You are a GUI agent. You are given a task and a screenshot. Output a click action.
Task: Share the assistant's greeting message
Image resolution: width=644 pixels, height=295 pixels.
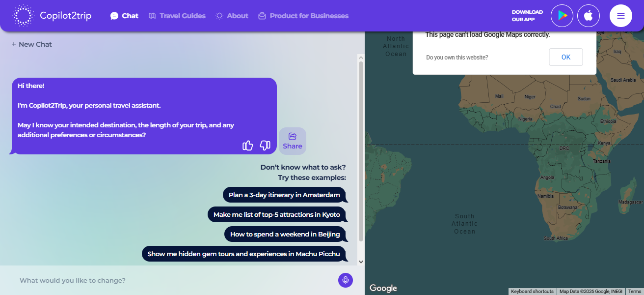click(293, 141)
